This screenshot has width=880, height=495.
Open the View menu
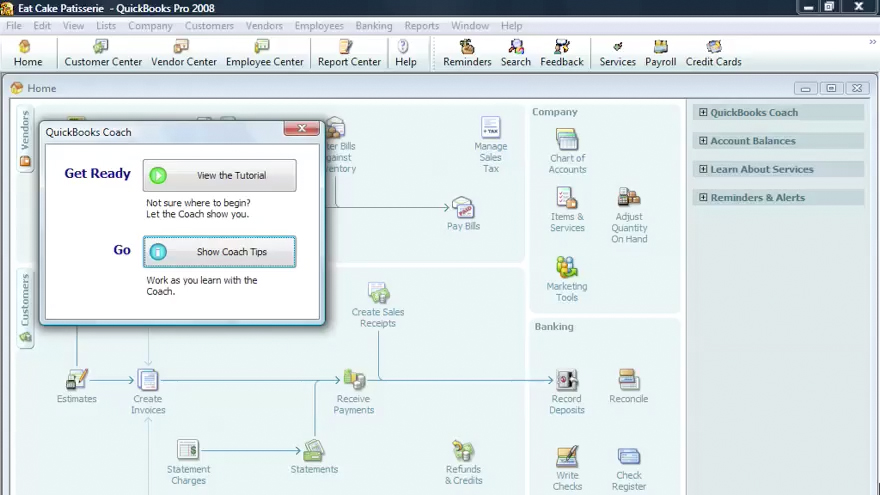click(74, 26)
